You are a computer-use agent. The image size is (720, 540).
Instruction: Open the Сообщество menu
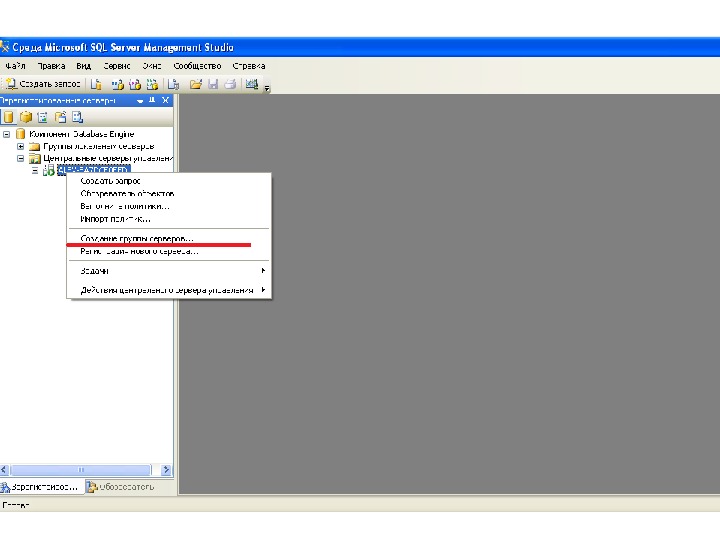[x=197, y=66]
